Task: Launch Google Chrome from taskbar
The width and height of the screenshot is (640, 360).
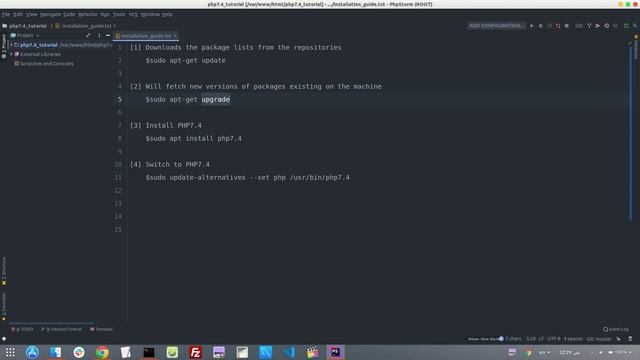Action: 102,352
